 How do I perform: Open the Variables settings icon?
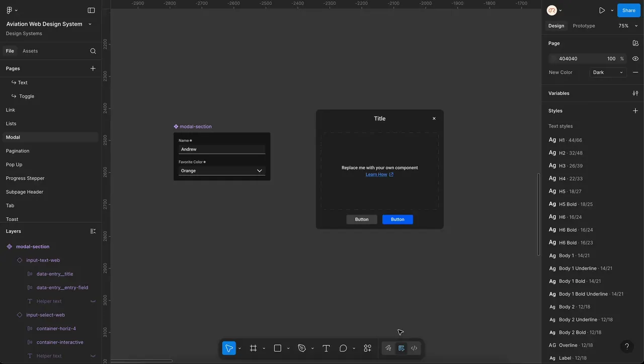click(x=635, y=93)
